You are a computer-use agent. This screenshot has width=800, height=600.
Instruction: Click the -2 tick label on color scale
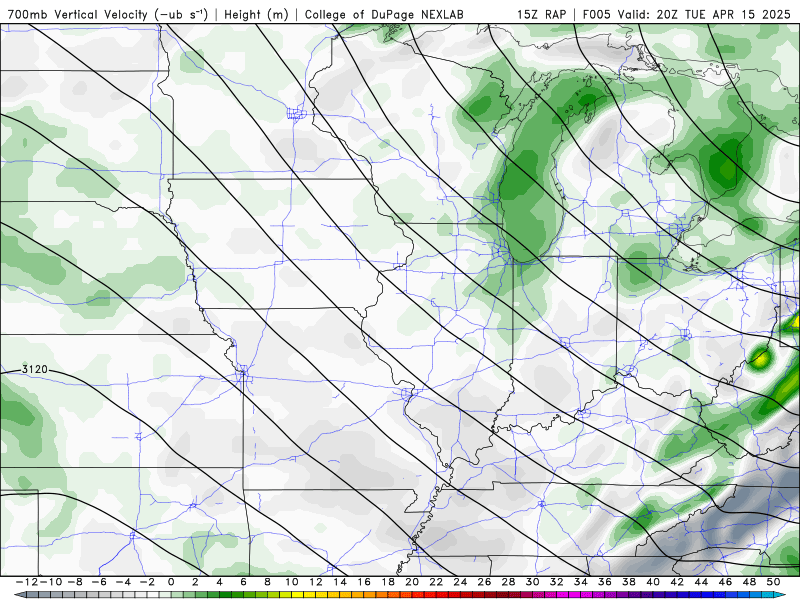coord(147,582)
